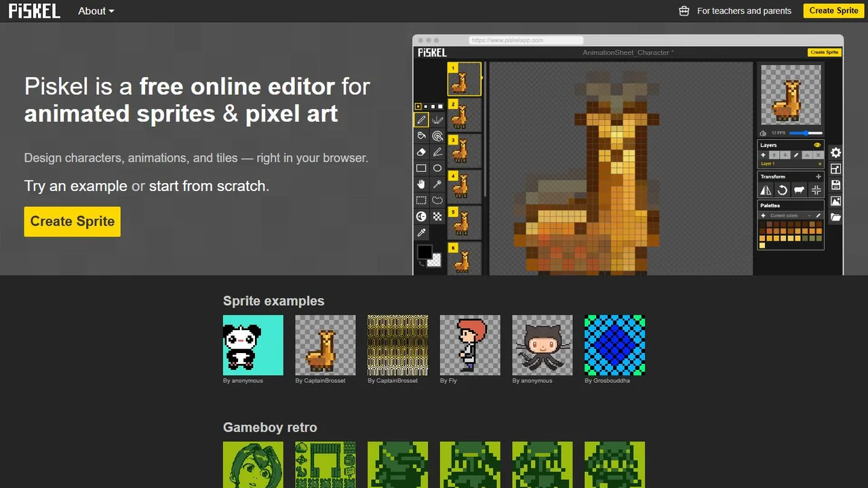The height and width of the screenshot is (488, 868).
Task: Adjust the FPS slider under the preview
Action: point(806,133)
